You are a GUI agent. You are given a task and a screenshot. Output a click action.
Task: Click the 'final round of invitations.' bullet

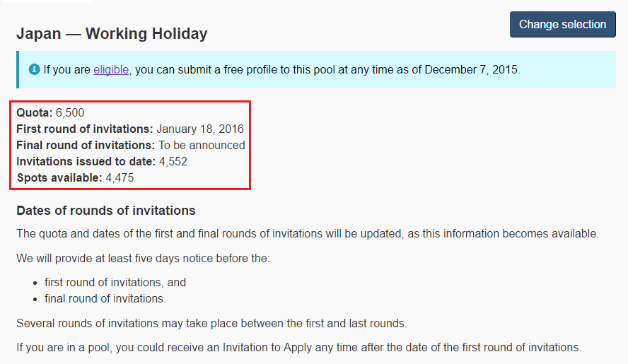pyautogui.click(x=105, y=299)
